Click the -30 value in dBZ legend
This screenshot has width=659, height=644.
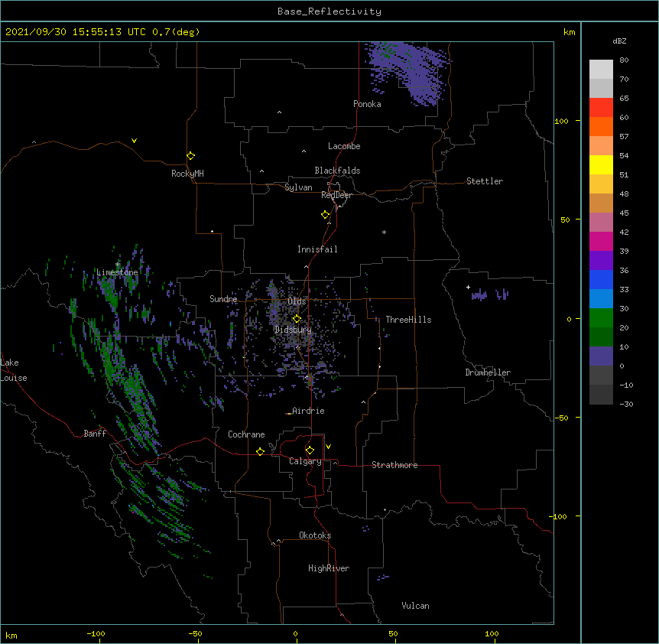pyautogui.click(x=626, y=404)
